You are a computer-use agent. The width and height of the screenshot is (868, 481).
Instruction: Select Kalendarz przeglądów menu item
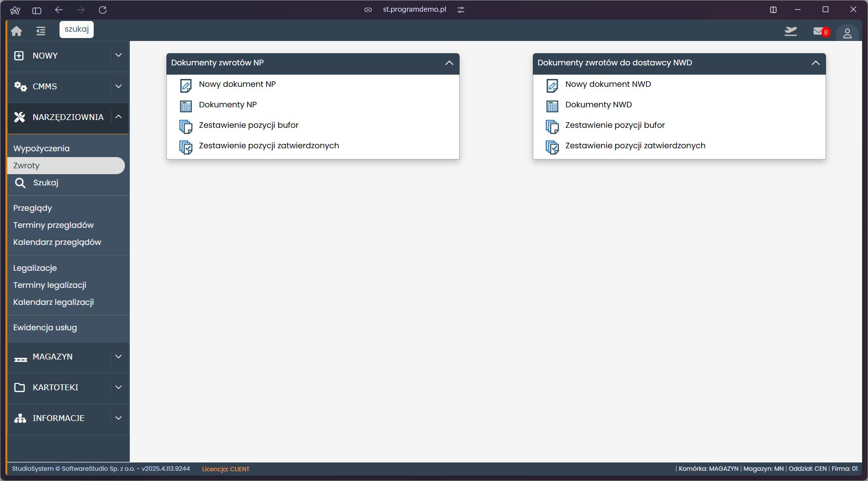[x=57, y=242]
